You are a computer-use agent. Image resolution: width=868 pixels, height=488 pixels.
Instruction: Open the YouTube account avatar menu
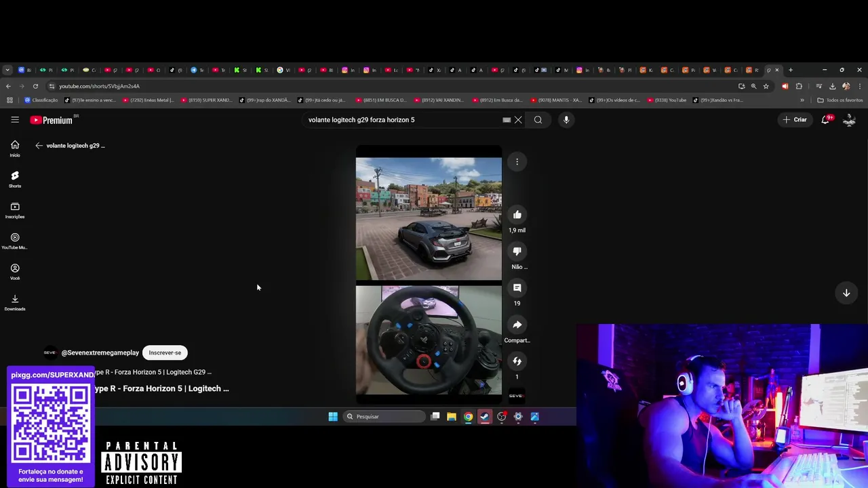pos(849,120)
